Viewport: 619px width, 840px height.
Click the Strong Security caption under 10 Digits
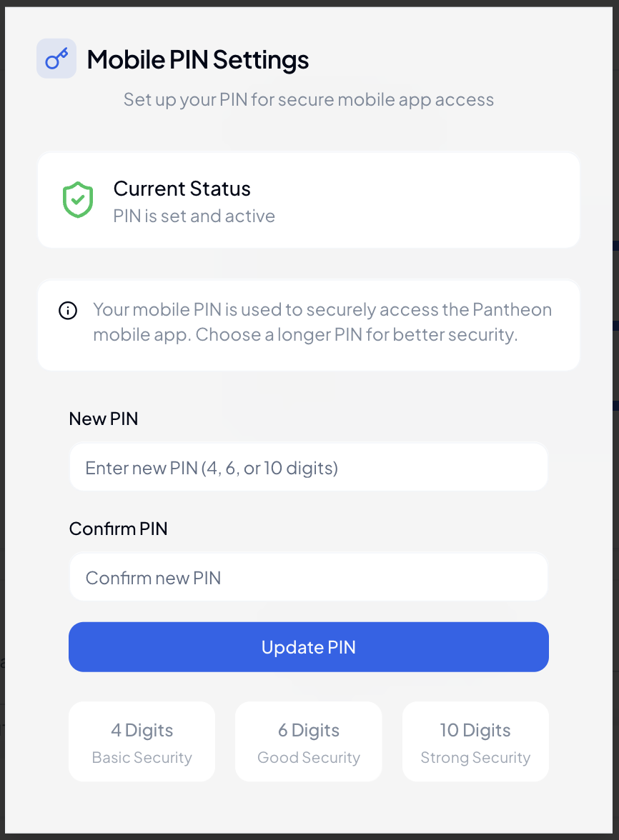[475, 757]
